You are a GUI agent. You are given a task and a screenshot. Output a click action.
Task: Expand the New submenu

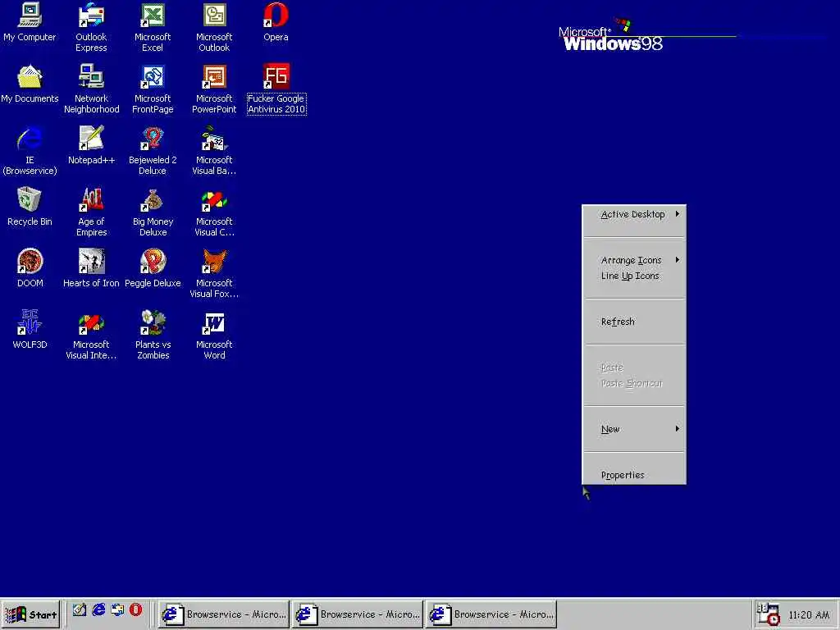click(634, 429)
